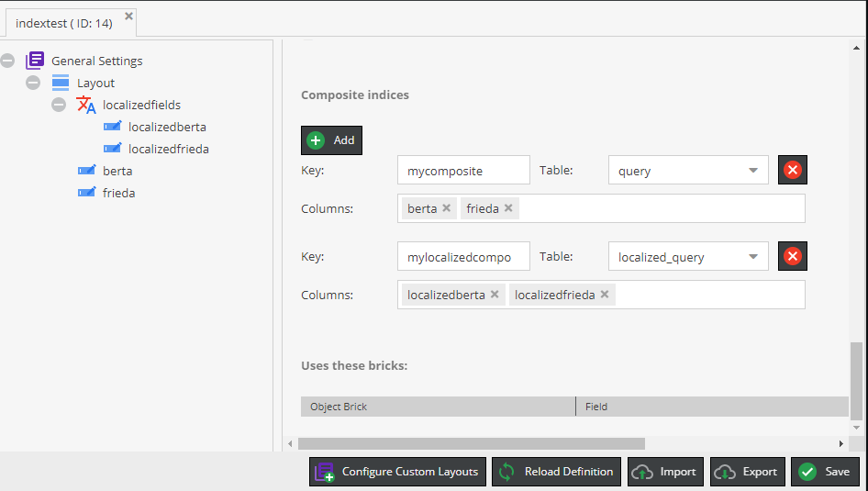The height and width of the screenshot is (491, 868).
Task: Click the General Settings purple icon
Action: point(35,61)
